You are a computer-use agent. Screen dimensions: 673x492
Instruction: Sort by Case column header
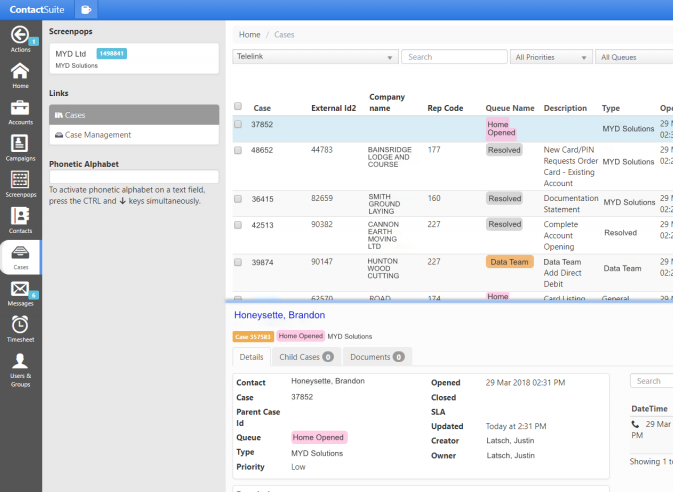[x=262, y=108]
